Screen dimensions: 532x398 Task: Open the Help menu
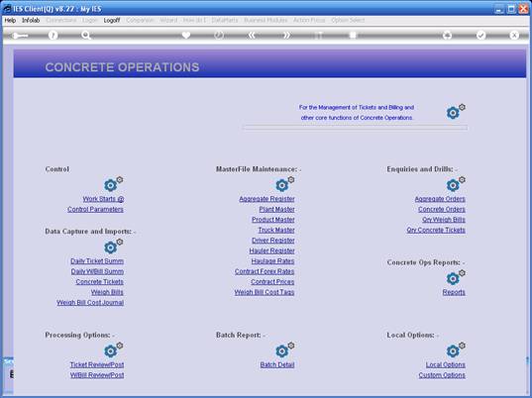(10, 21)
